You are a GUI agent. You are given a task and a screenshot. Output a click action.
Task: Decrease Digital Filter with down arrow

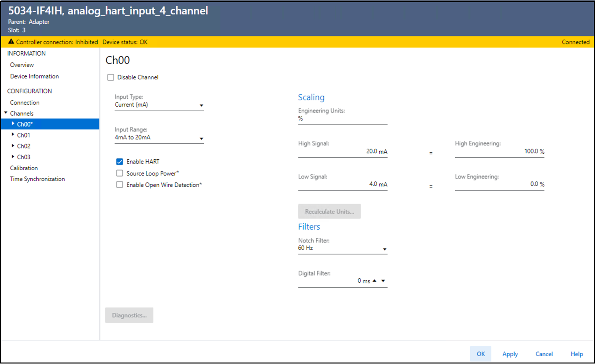[x=383, y=281]
